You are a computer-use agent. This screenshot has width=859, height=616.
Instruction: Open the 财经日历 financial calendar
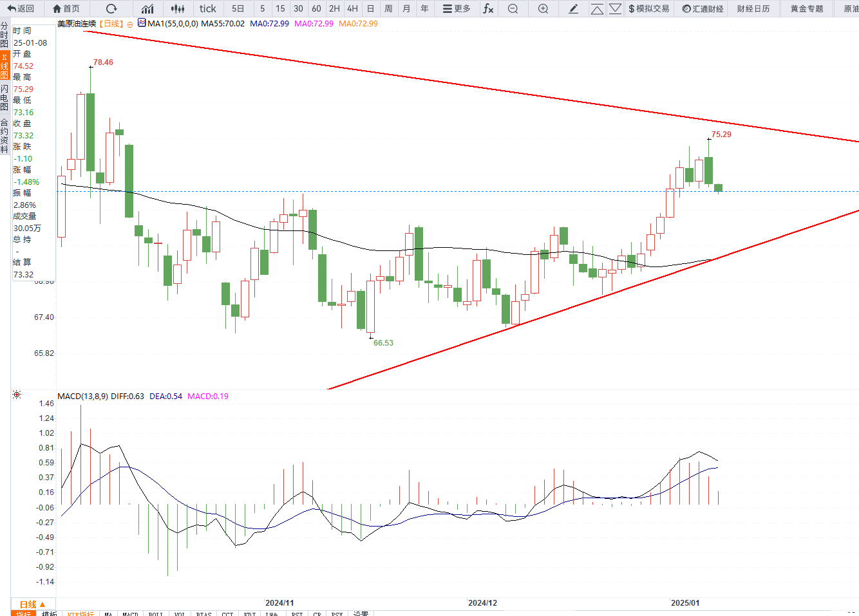pyautogui.click(x=753, y=8)
